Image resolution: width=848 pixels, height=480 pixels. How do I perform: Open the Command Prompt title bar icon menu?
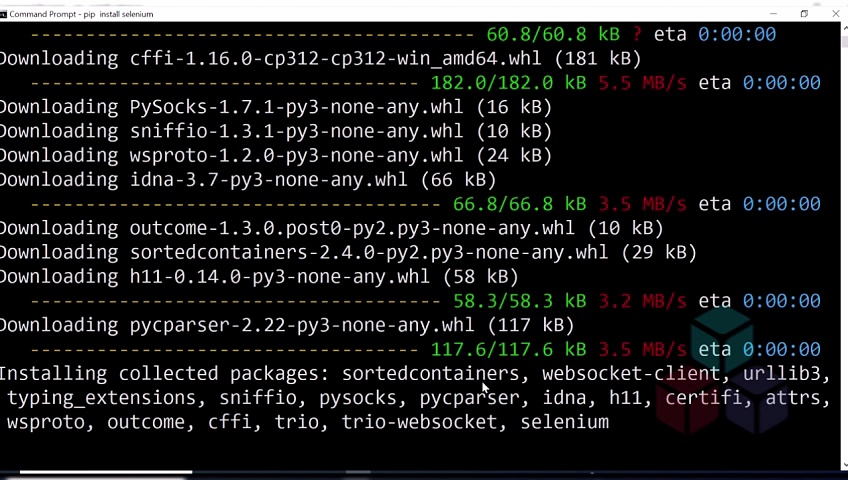click(4, 14)
